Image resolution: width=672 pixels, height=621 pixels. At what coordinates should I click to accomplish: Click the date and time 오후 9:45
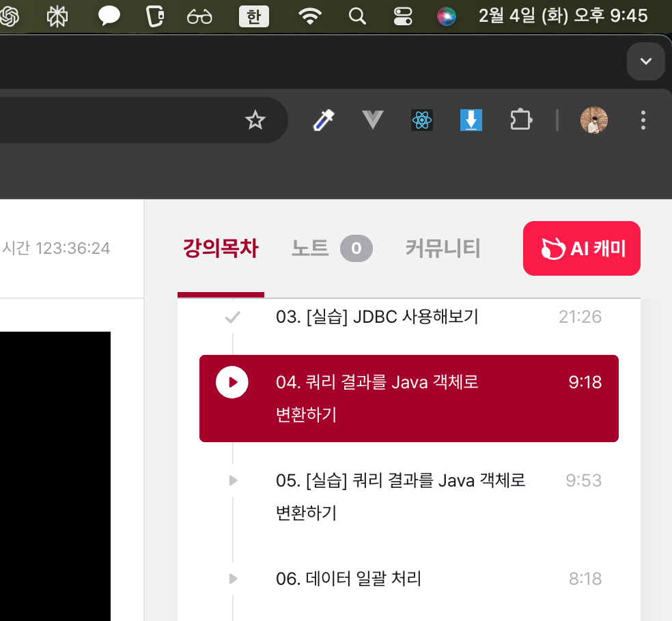click(563, 16)
